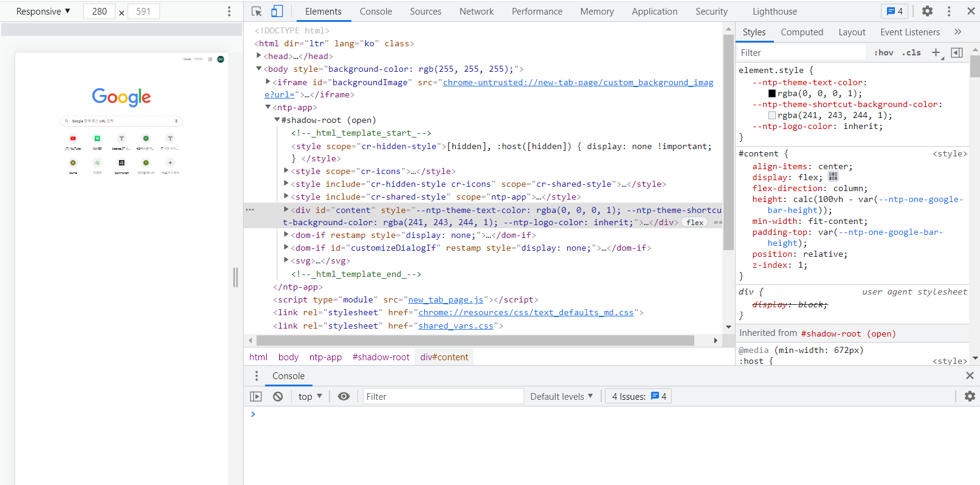This screenshot has height=485, width=980.
Task: Open the top execution context dropdown
Action: [310, 396]
